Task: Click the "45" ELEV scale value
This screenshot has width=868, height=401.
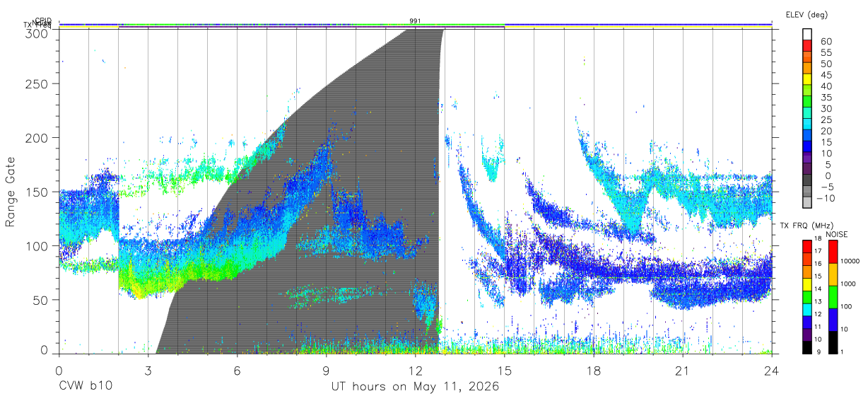Action: (826, 75)
